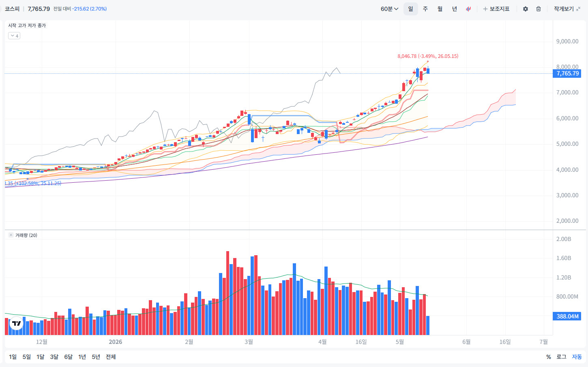Remove the 거래량 (20) volume indicator
588x367 pixels.
pyautogui.click(x=11, y=235)
